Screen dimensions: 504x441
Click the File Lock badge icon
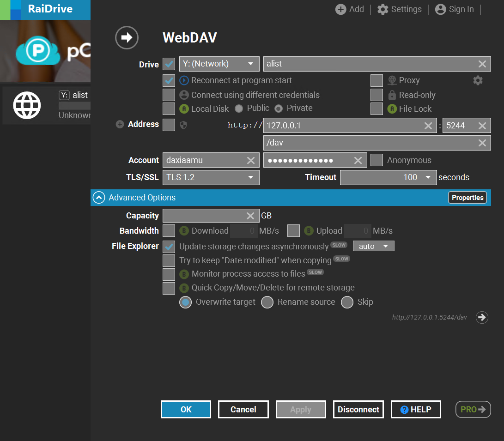click(392, 109)
